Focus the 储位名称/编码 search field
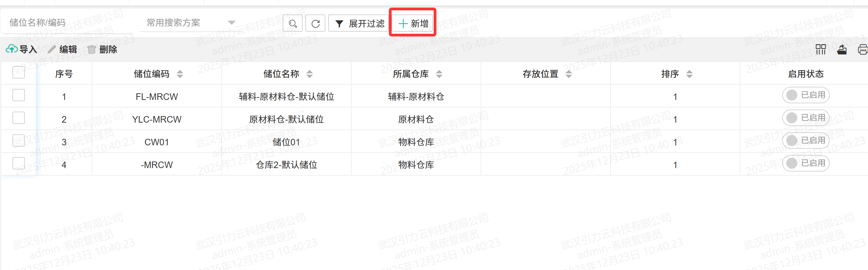The image size is (868, 270). click(67, 23)
